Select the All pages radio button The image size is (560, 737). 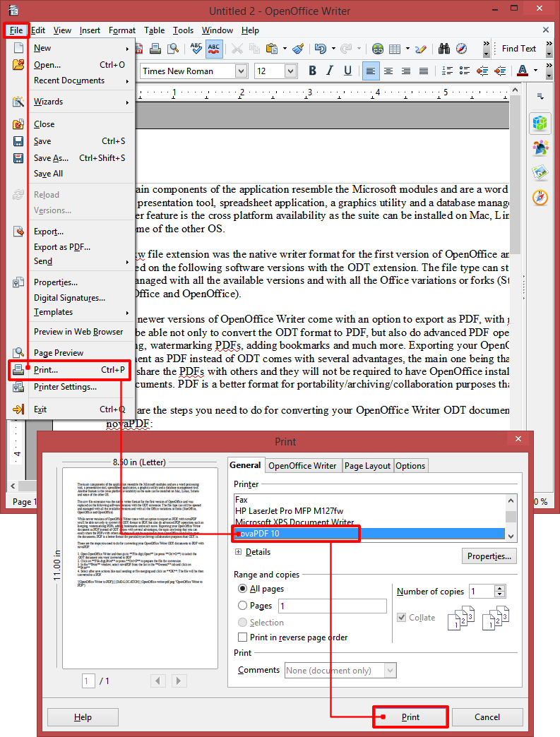[243, 589]
